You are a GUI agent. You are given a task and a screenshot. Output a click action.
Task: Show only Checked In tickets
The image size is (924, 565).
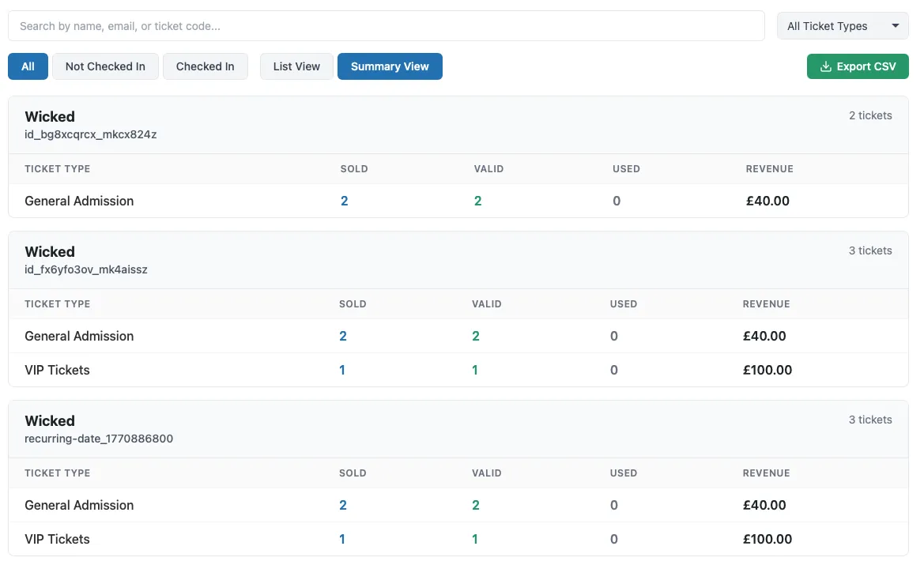(205, 66)
